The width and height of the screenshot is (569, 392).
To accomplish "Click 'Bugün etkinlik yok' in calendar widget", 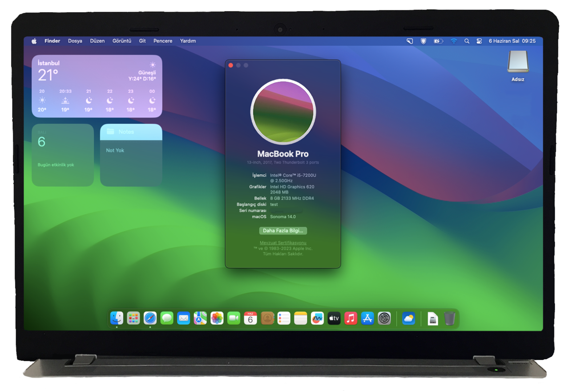I will (x=56, y=165).
